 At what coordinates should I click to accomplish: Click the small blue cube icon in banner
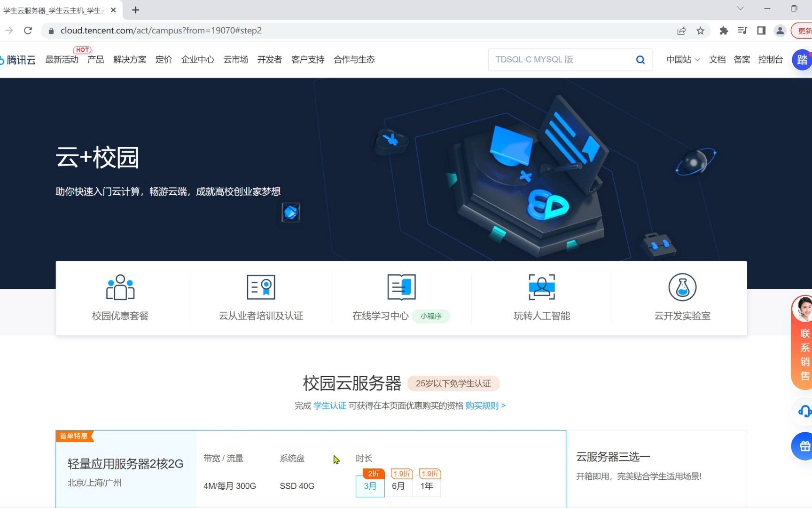pyautogui.click(x=290, y=213)
